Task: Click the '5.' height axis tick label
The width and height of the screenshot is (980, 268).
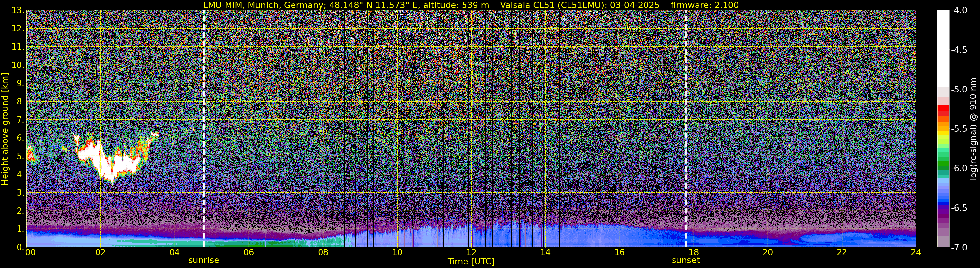Action: tap(20, 156)
